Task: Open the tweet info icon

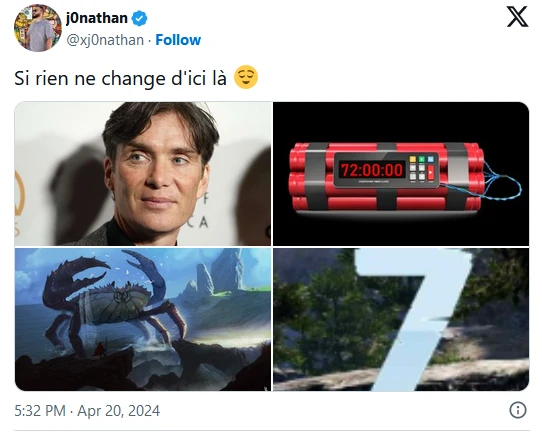Action: (517, 410)
